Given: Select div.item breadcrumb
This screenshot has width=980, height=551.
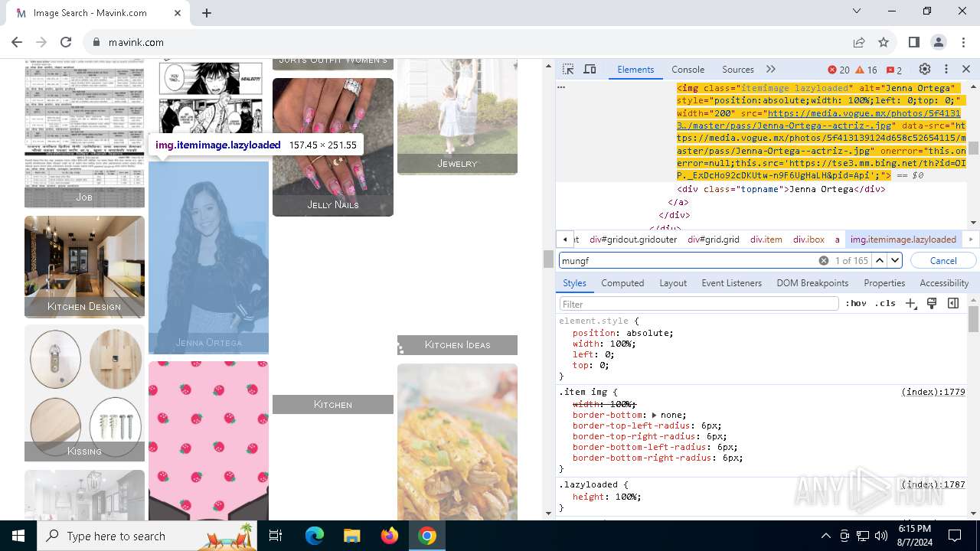Looking at the screenshot, I should click(x=766, y=240).
